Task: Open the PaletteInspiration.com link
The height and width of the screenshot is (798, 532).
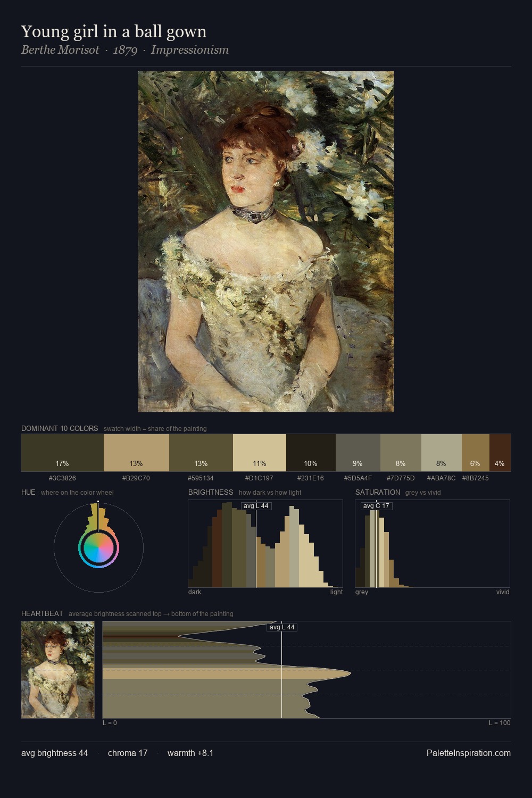Action: pos(469,753)
